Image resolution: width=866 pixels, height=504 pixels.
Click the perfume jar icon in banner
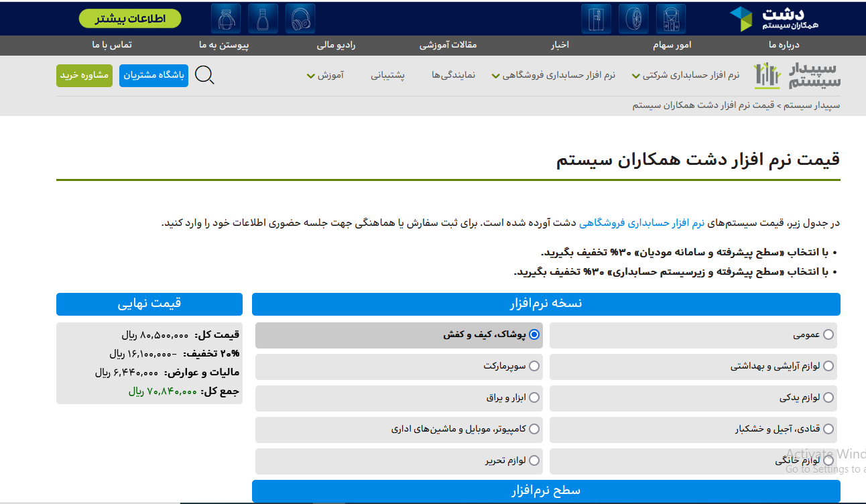[x=226, y=19]
